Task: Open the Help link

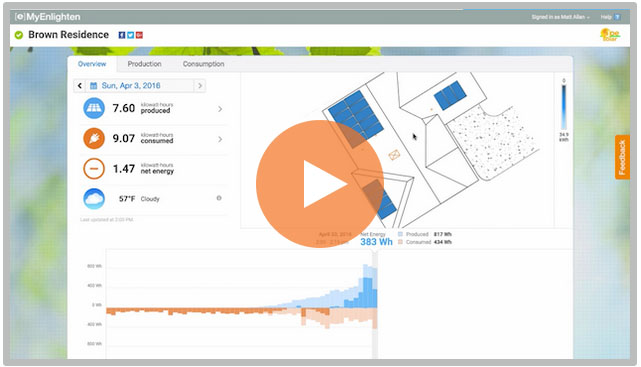Action: [610, 17]
